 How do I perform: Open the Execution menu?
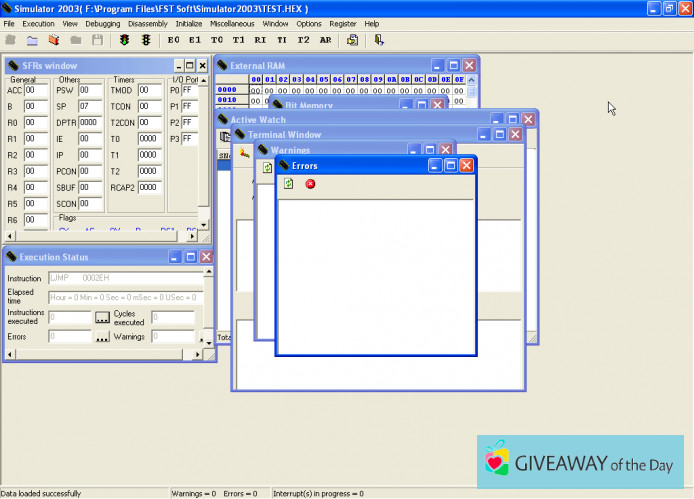pos(38,23)
